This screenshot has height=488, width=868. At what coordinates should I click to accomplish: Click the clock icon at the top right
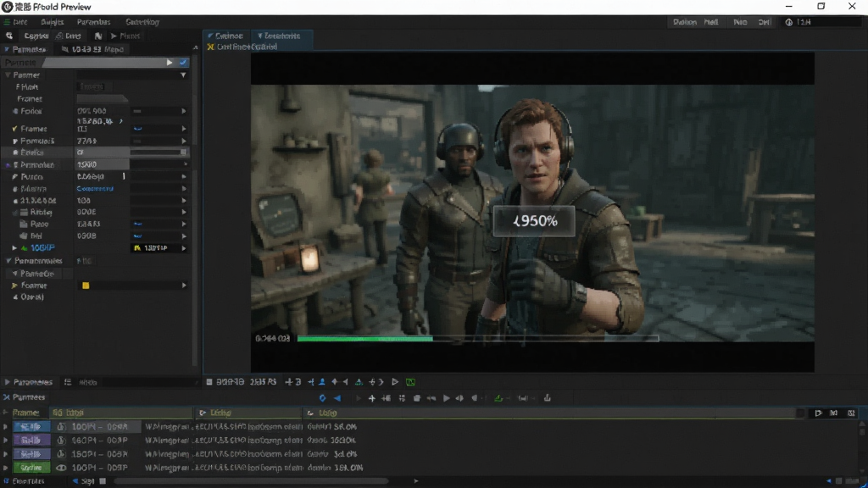pos(789,22)
